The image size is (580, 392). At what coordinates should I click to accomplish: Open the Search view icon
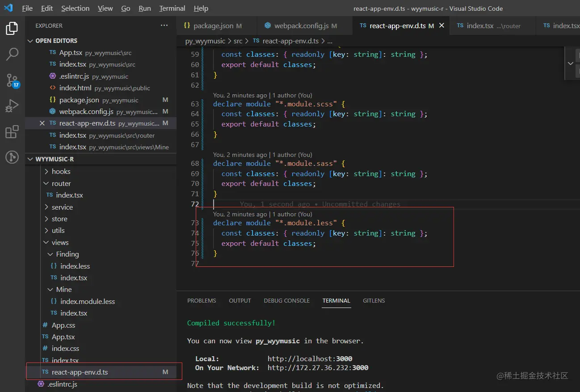click(12, 55)
